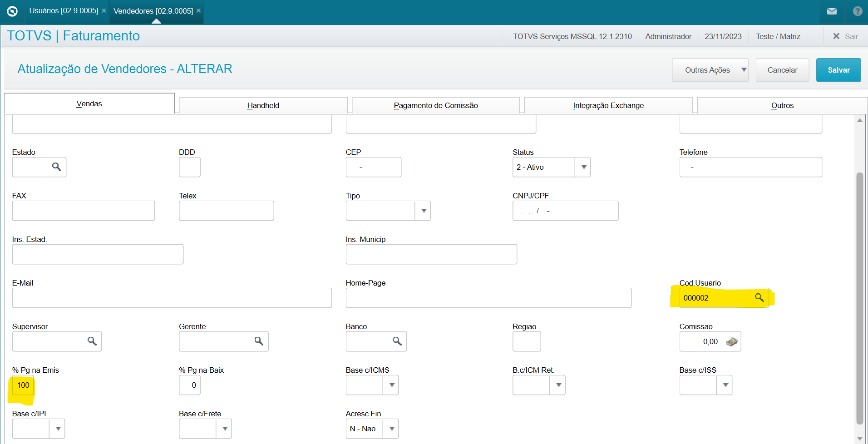Expand the Acresc.Fin. dropdown
Viewport: 868px width, 444px height.
click(x=391, y=429)
